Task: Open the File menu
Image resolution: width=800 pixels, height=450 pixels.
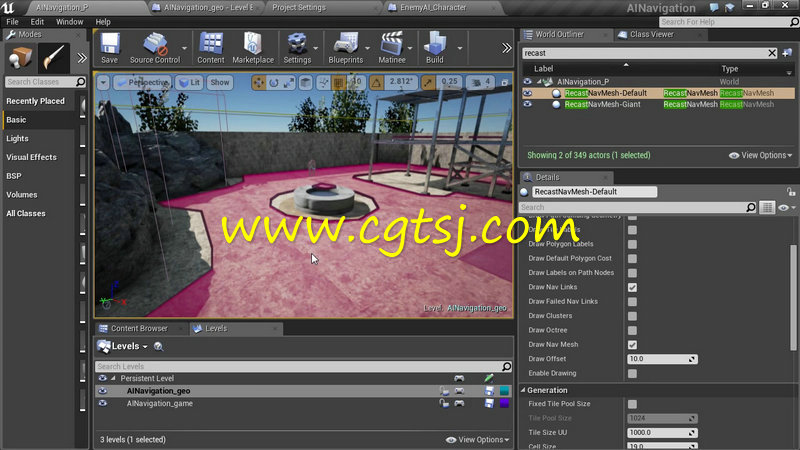Action: point(12,22)
